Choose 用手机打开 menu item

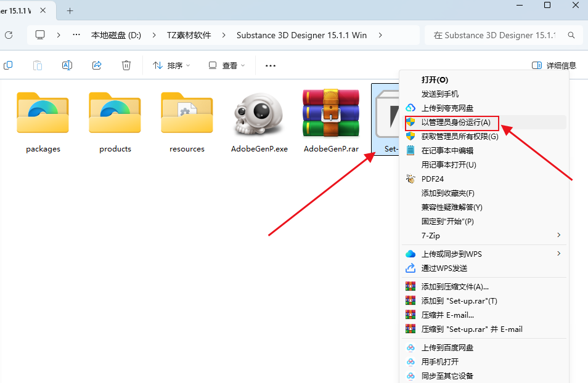[484, 362]
